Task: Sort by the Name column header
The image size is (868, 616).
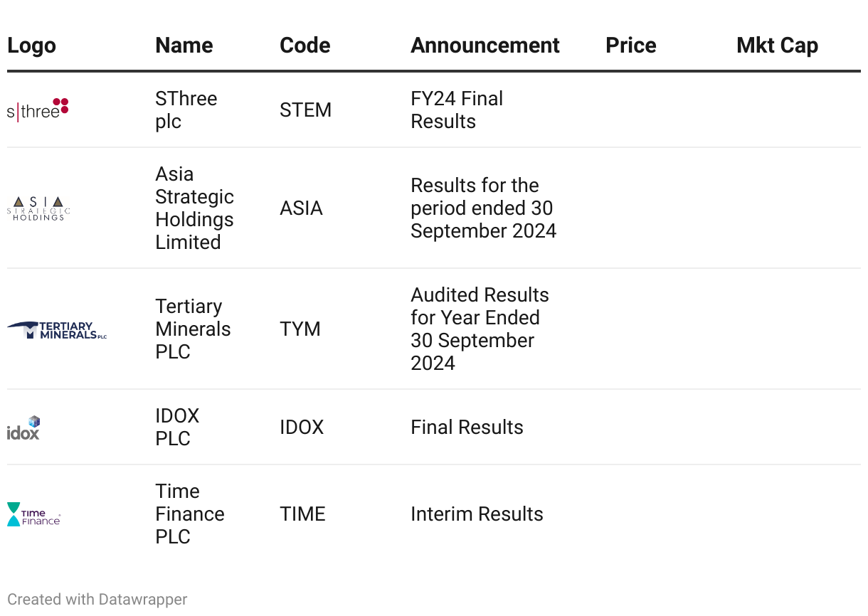Action: click(x=184, y=46)
